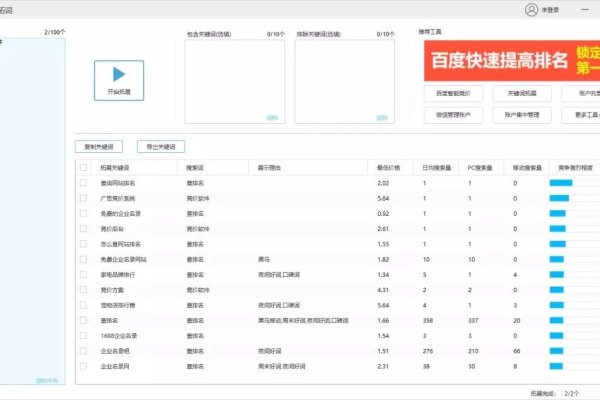Image resolution: width=600 pixels, height=400 pixels.
Task: Select the keyword cell 企业名录网
Action: [115, 366]
